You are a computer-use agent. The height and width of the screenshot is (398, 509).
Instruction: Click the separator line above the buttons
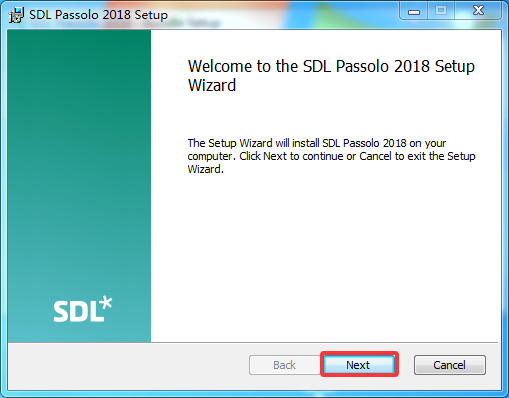point(253,342)
